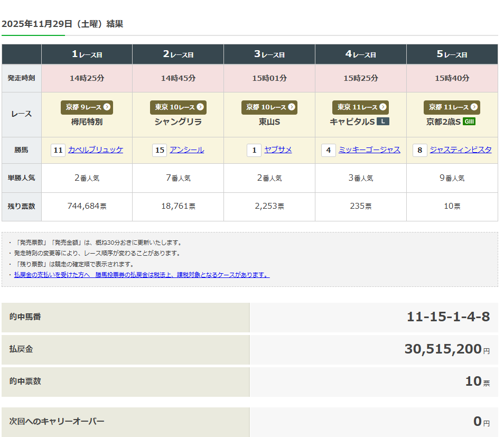Screen dimensions: 504x437
Task: Open the ヤブサメ horse link
Action: point(278,150)
